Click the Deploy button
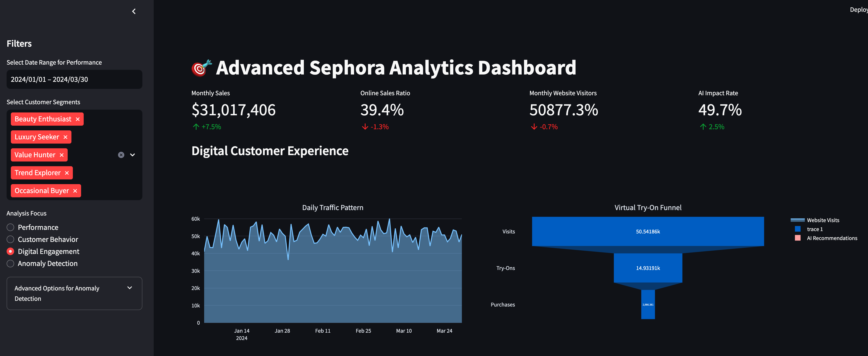 coord(859,10)
